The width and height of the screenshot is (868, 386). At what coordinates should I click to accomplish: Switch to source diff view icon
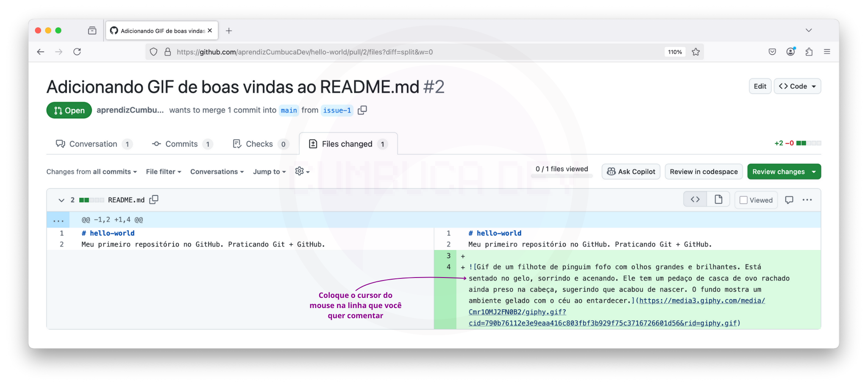pos(695,200)
